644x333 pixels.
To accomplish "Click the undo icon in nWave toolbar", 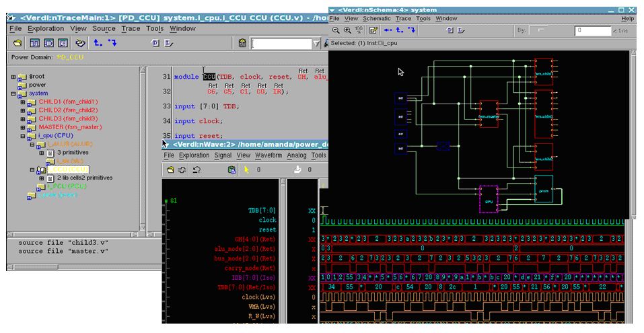I will 196,170.
